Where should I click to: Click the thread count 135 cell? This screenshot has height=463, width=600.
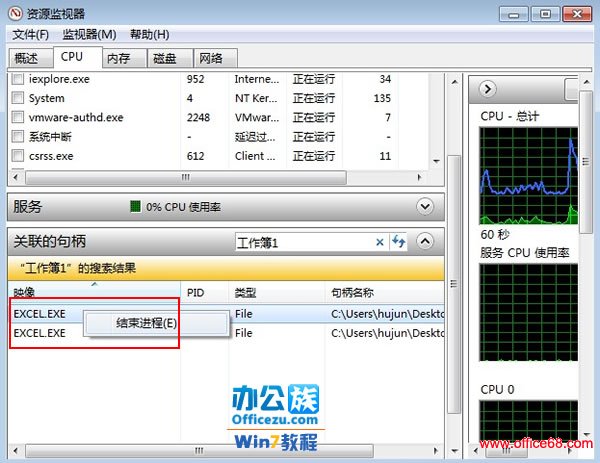click(382, 98)
